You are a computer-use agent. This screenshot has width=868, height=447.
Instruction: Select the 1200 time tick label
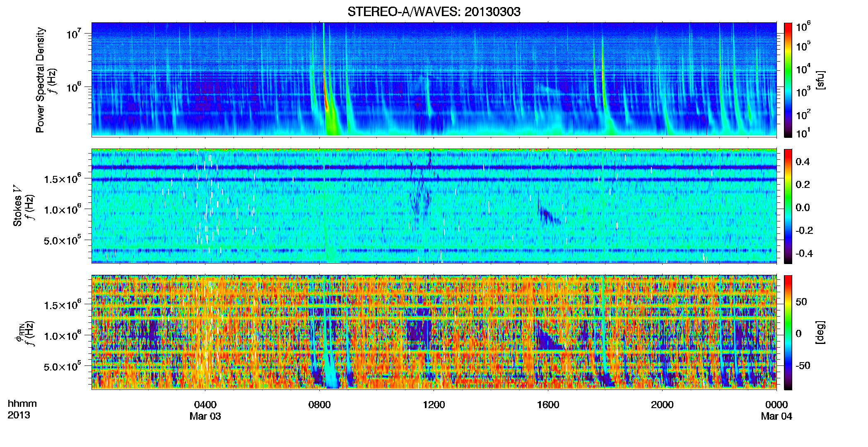point(434,404)
